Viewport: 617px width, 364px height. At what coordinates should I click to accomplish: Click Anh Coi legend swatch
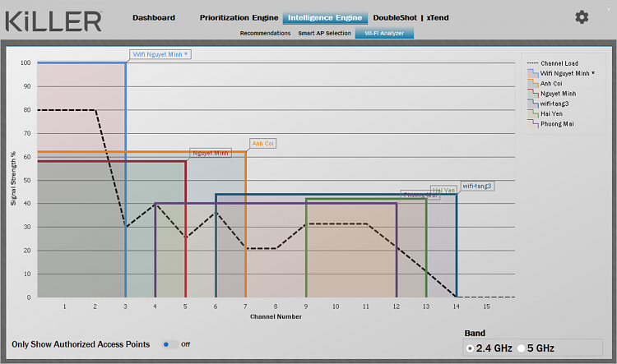point(533,83)
